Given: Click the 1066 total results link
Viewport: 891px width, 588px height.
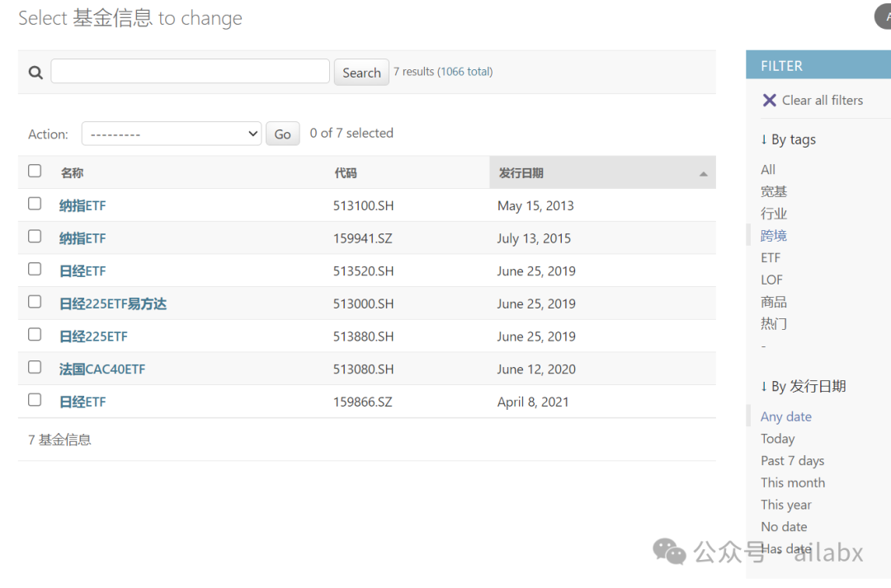Looking at the screenshot, I should [x=464, y=72].
